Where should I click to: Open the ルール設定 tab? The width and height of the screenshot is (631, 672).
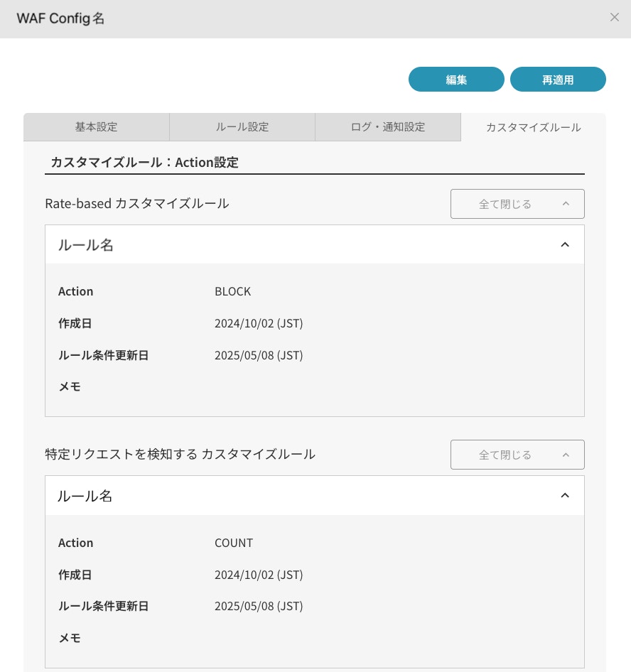pyautogui.click(x=242, y=127)
